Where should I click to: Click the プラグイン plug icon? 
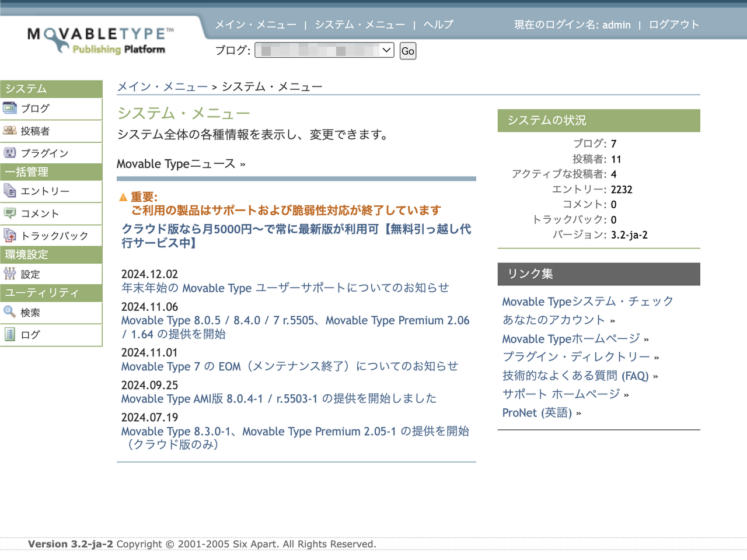coord(10,153)
